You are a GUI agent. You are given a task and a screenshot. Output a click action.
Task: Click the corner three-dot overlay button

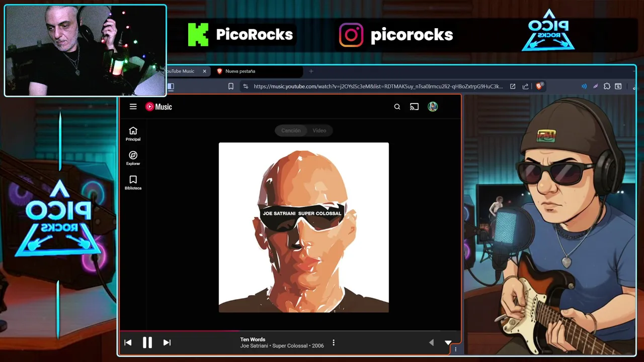pyautogui.click(x=456, y=349)
